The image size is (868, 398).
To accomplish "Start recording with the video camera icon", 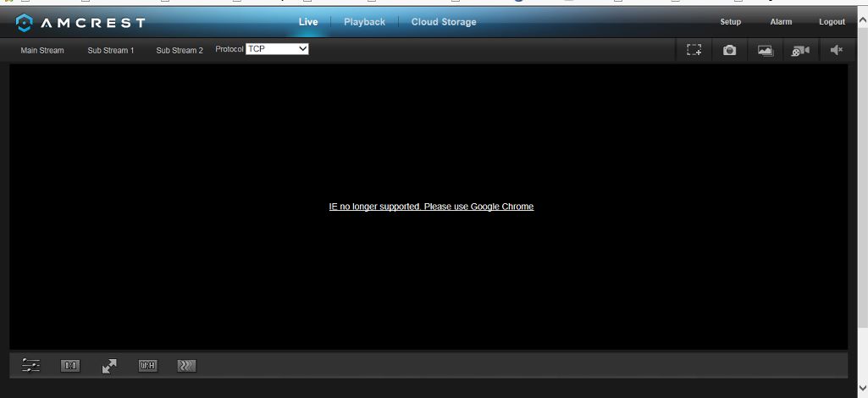I will 800,51.
